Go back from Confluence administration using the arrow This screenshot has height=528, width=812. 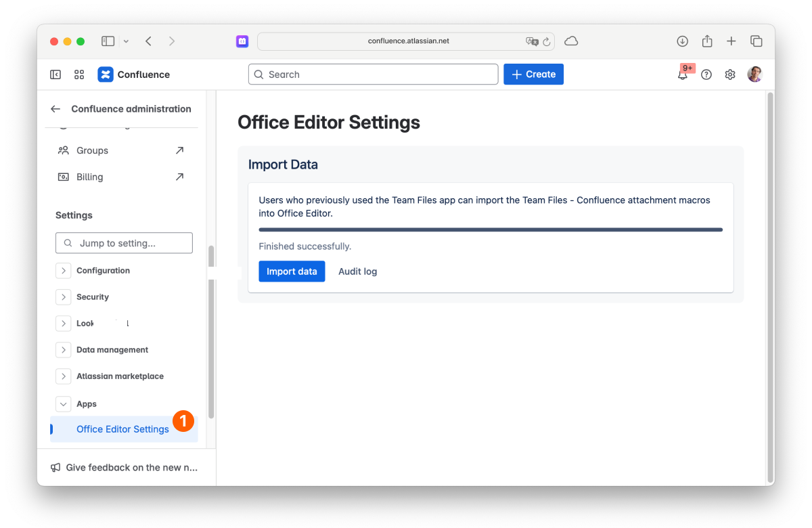pyautogui.click(x=55, y=109)
